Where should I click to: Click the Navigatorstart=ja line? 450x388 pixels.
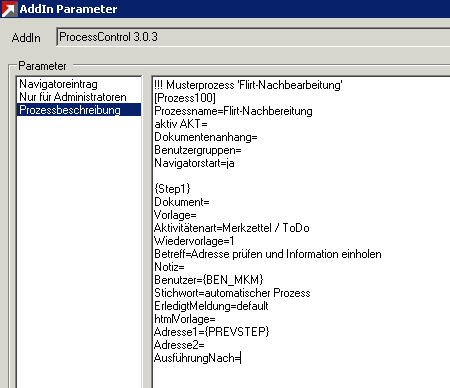tap(194, 163)
